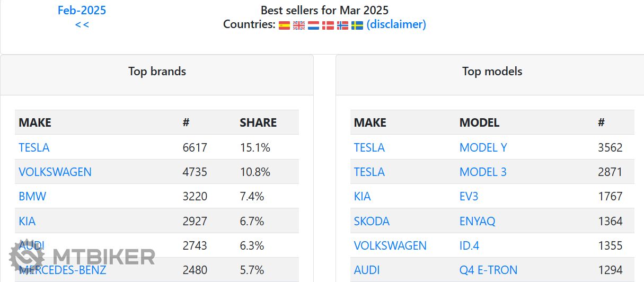Click the Spain flag icon
Viewport: 644px width, 282px height.
tap(284, 25)
